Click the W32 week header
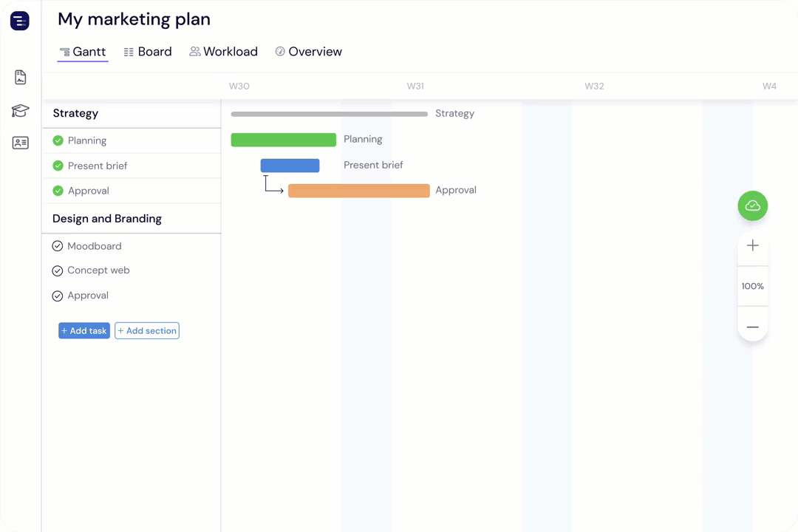The image size is (798, 532). pyautogui.click(x=594, y=86)
